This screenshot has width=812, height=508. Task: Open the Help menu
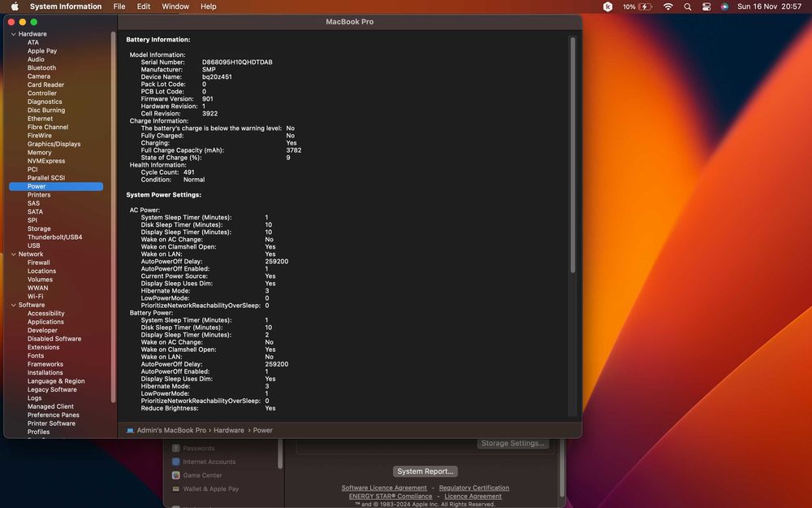pos(208,7)
